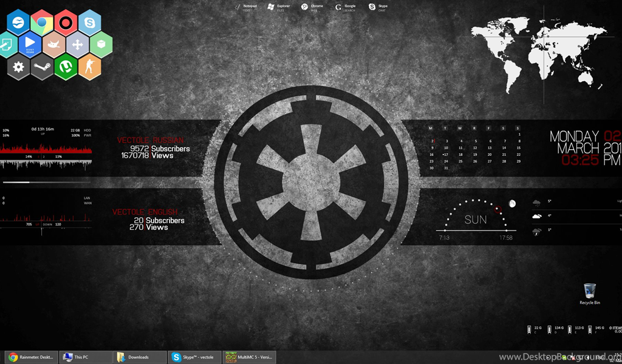Click the red CPU usage graph
This screenshot has height=364, width=622.
46,149
